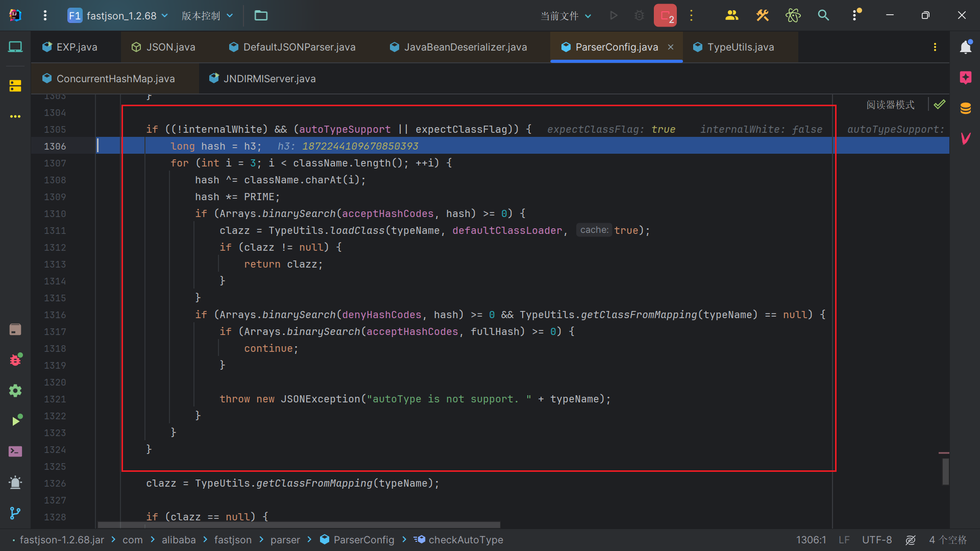Toggle the crossed-eye status bar icon
This screenshot has height=551, width=980.
911,540
